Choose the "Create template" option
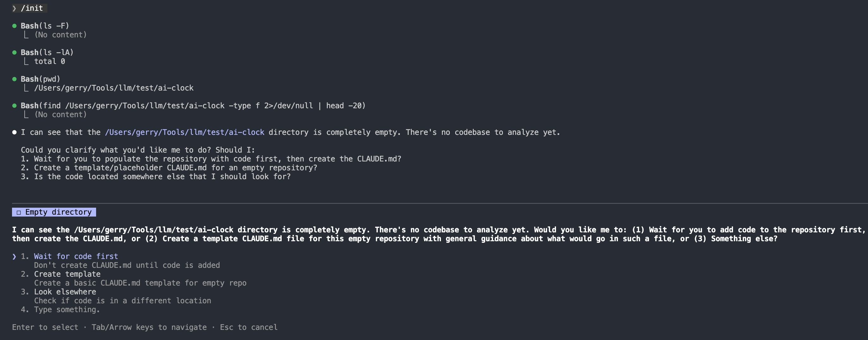Image resolution: width=868 pixels, height=340 pixels. coord(67,274)
